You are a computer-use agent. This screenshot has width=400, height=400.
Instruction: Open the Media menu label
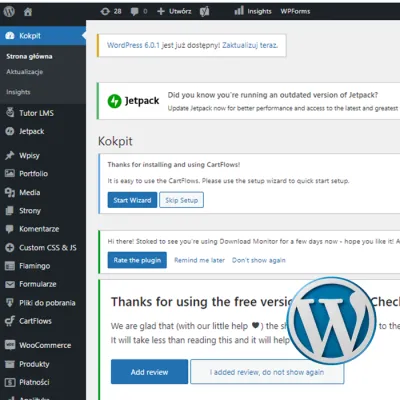(x=29, y=192)
